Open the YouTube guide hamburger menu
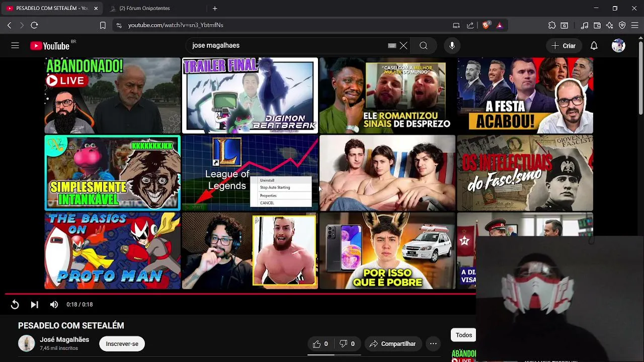 click(15, 46)
